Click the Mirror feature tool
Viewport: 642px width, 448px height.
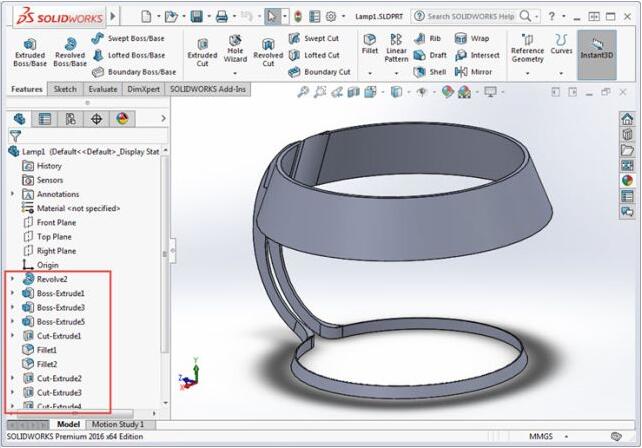[x=473, y=71]
